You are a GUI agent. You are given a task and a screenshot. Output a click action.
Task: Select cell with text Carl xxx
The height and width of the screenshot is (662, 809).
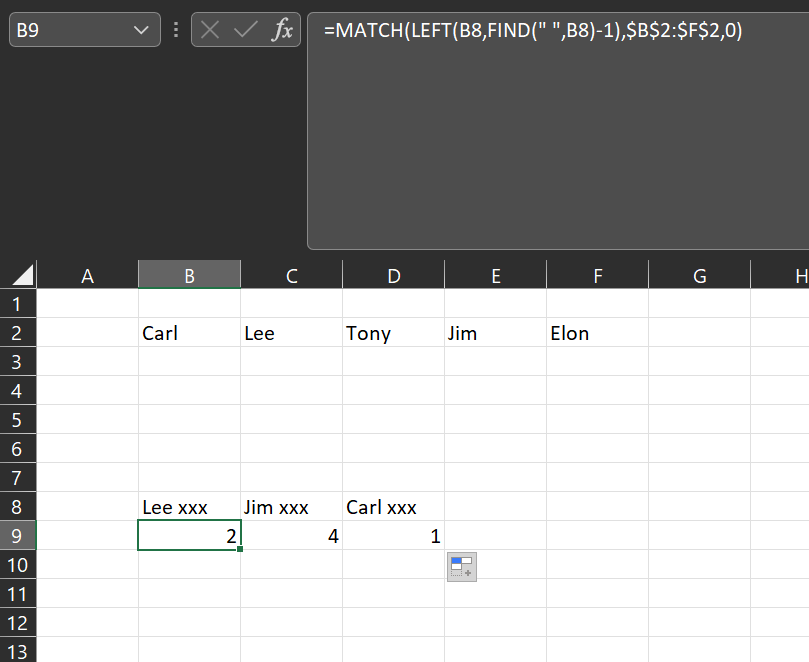tap(394, 507)
